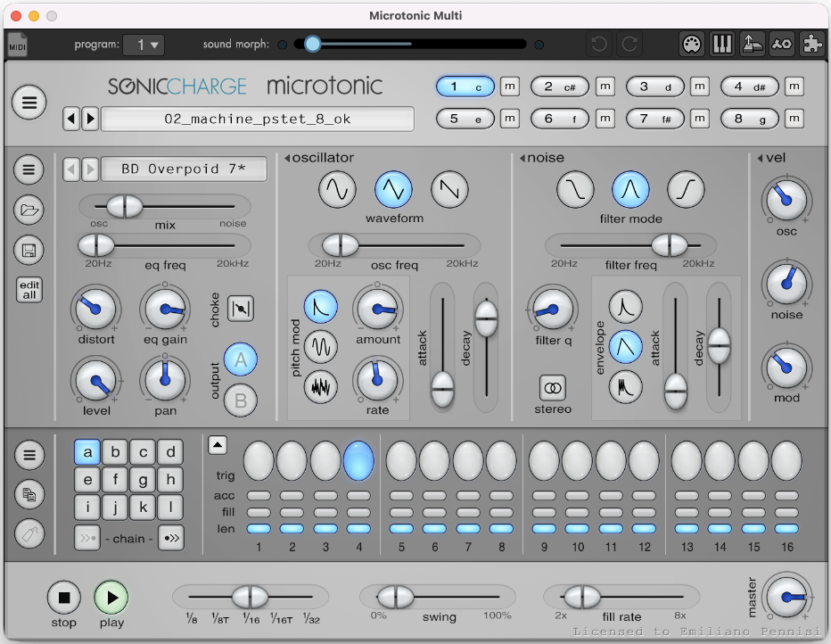The image size is (831, 644).
Task: Toggle the edit all button
Action: coord(29,289)
